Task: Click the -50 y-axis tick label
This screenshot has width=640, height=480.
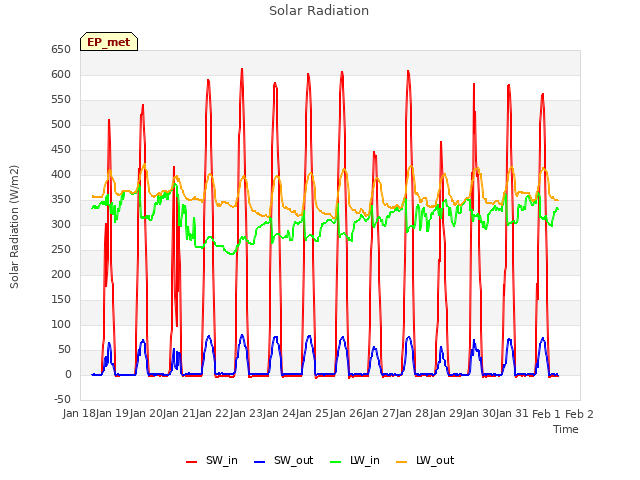Action: point(62,400)
